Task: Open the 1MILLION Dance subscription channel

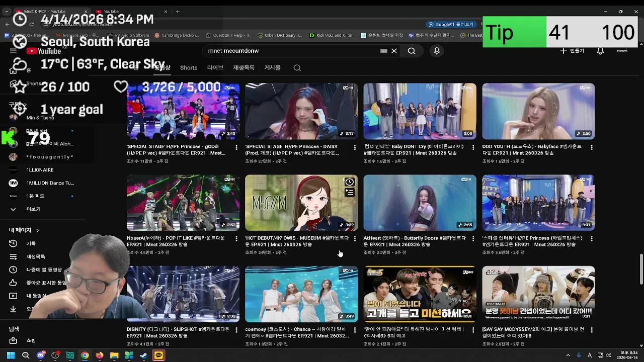Action: (43, 183)
